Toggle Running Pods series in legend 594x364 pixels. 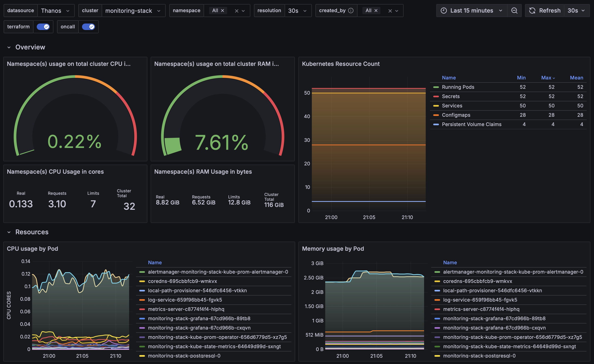(458, 87)
